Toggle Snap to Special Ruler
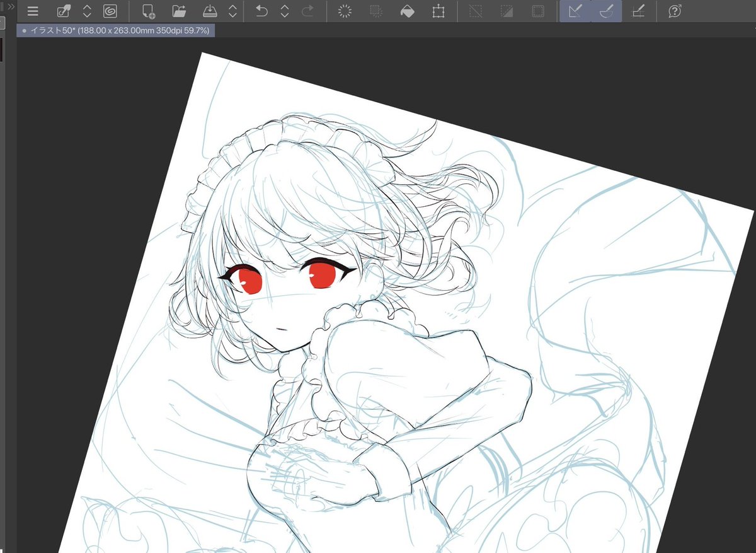Screen dimensions: 756x553 607,11
